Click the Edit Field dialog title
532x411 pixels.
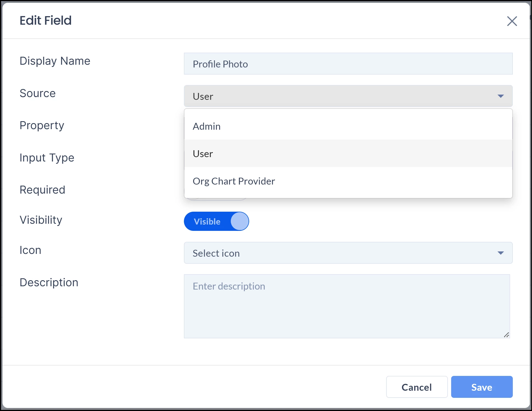(45, 21)
